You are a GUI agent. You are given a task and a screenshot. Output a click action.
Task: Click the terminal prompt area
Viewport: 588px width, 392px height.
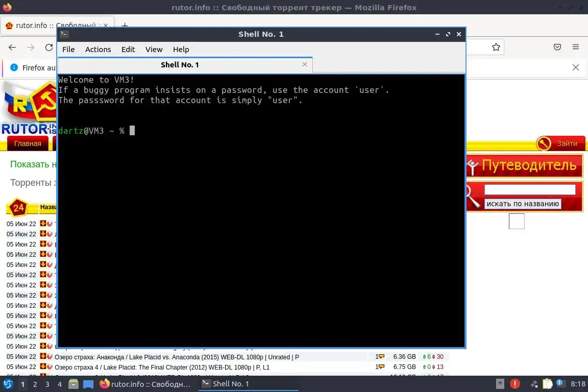click(x=261, y=211)
